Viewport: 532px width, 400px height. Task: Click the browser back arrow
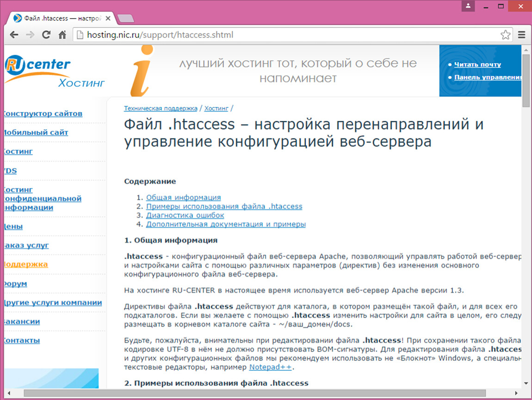point(14,35)
